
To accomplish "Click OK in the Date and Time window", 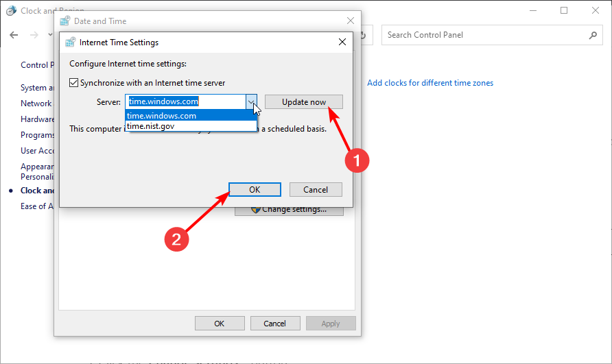I will [x=220, y=324].
